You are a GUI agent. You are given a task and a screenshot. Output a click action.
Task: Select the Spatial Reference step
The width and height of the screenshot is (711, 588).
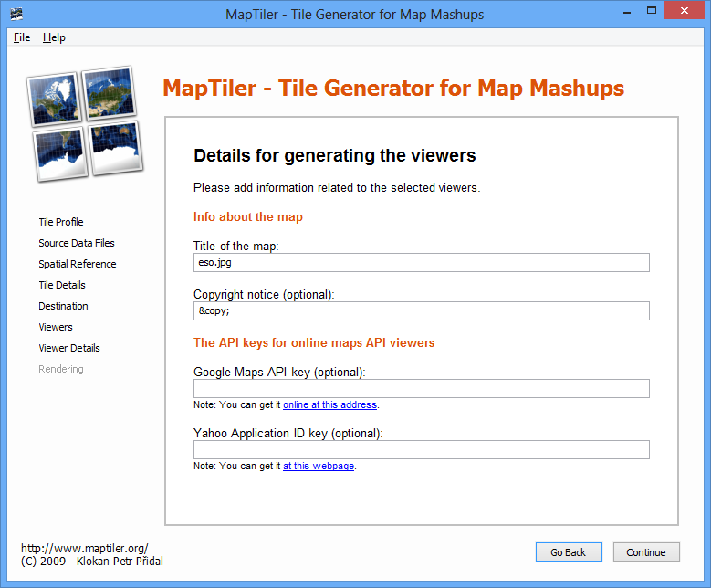77,264
